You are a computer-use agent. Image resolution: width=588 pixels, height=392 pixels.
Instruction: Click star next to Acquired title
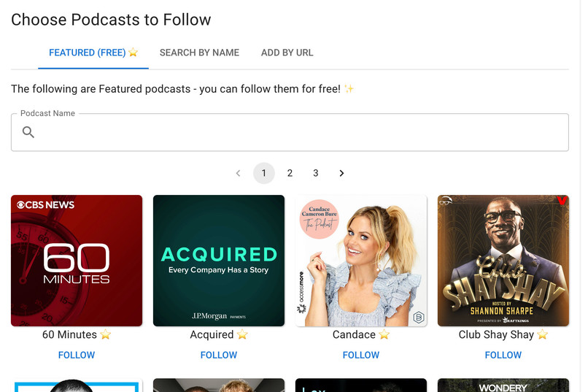click(x=242, y=334)
